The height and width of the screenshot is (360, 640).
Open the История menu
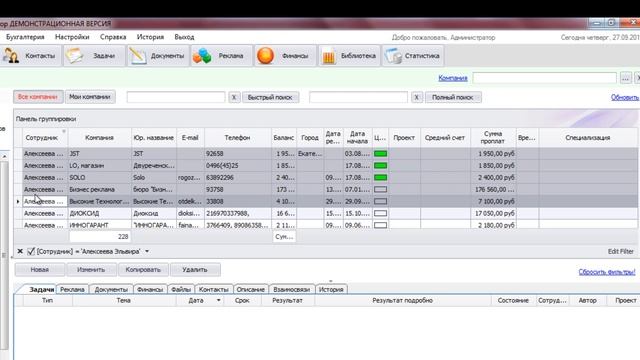pyautogui.click(x=150, y=37)
